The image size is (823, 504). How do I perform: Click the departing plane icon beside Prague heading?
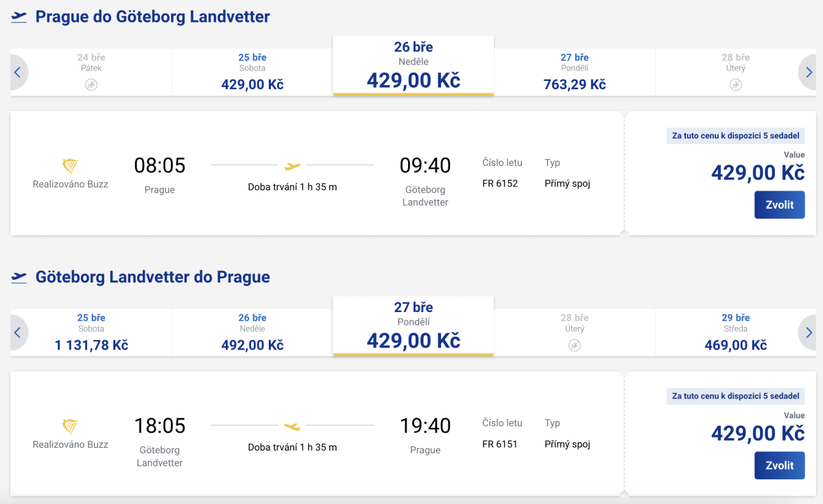click(19, 17)
